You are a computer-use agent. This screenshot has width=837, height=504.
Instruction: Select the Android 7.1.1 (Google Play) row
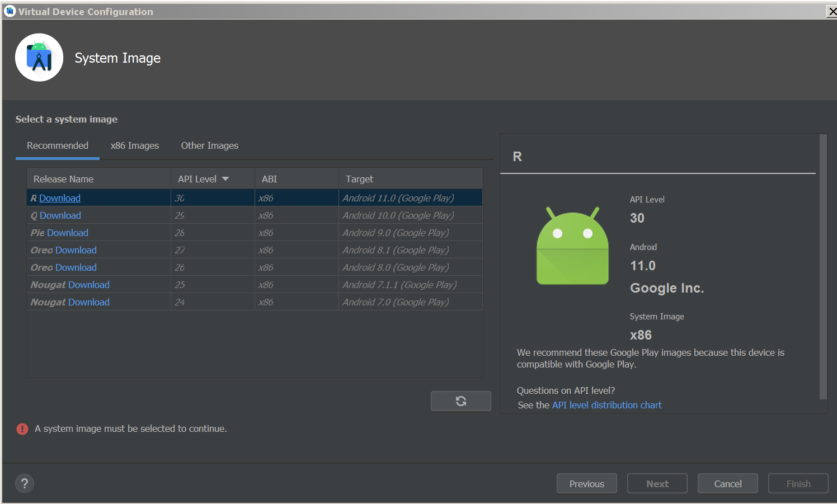(x=255, y=285)
